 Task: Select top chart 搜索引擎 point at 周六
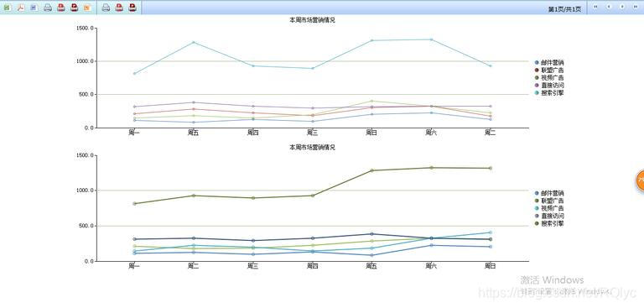(431, 39)
